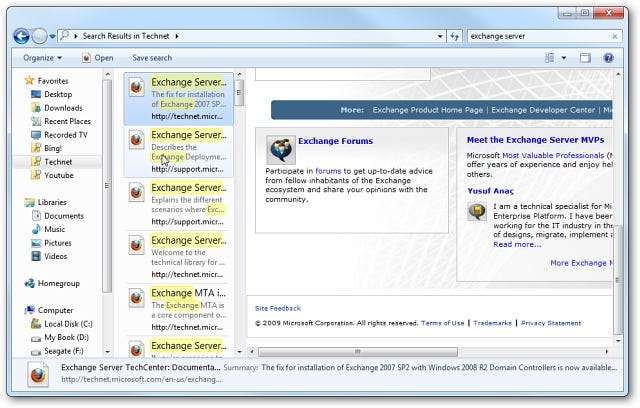Click the Refresh button beside address bar
Viewport: 640px width, 408px height.
click(455, 36)
